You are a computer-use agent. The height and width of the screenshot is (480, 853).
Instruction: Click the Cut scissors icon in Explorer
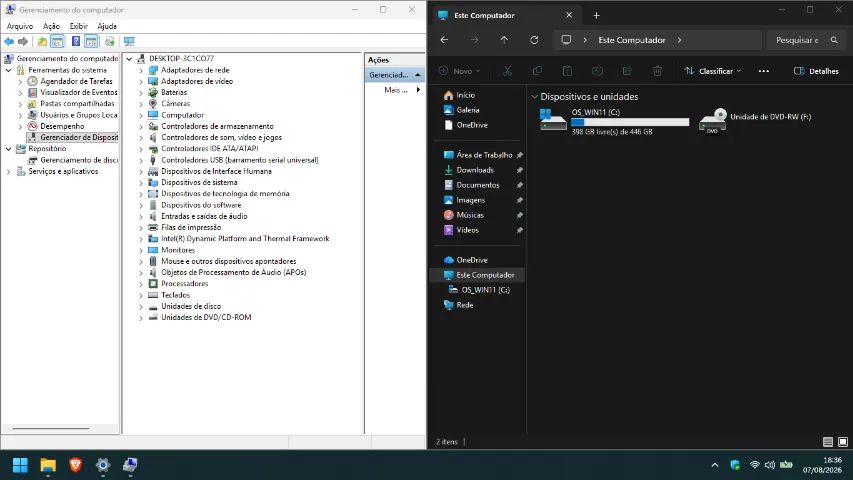click(507, 71)
